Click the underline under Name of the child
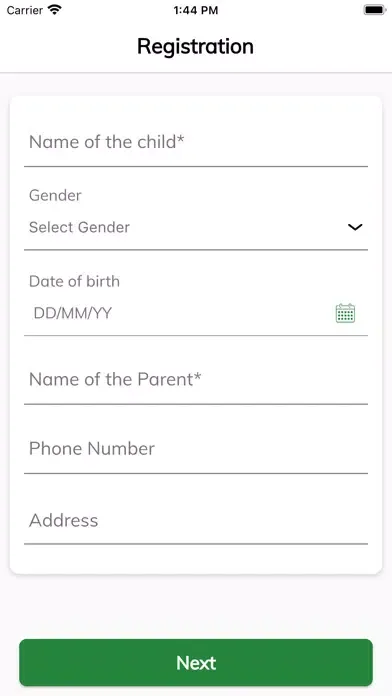This screenshot has height=696, width=392. pos(196,166)
